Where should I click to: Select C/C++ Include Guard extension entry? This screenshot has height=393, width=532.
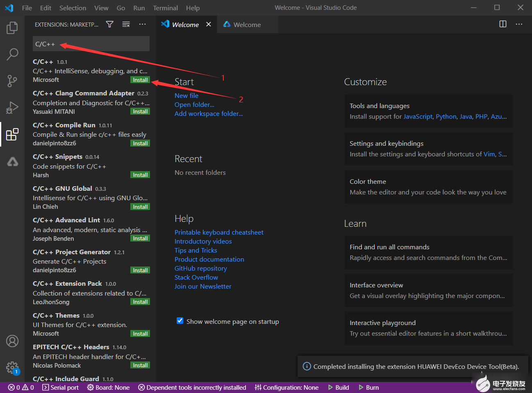point(90,379)
